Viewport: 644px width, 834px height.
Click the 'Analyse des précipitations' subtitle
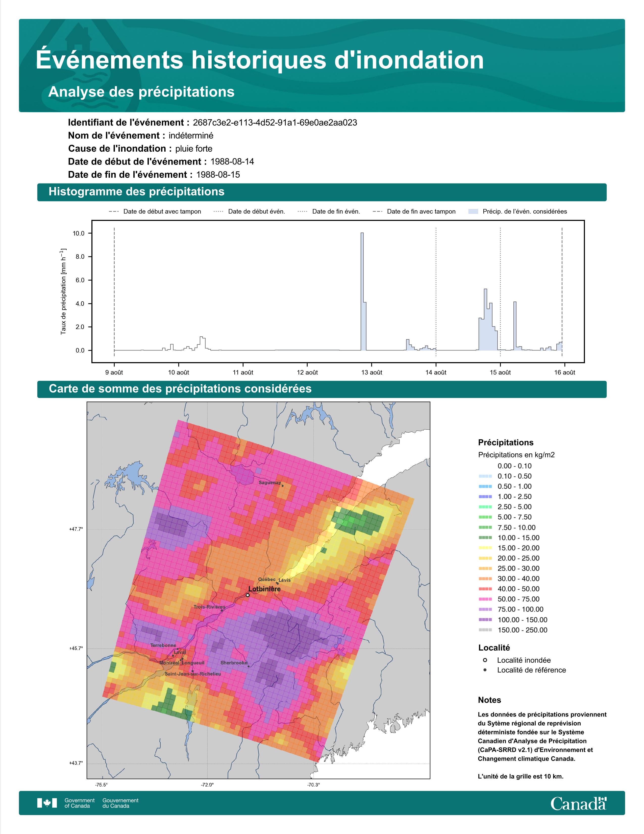[x=141, y=92]
